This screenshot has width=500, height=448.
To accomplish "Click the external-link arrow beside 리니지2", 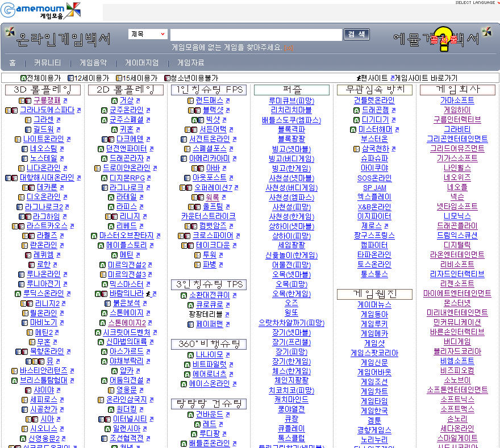I will [x=64, y=304].
